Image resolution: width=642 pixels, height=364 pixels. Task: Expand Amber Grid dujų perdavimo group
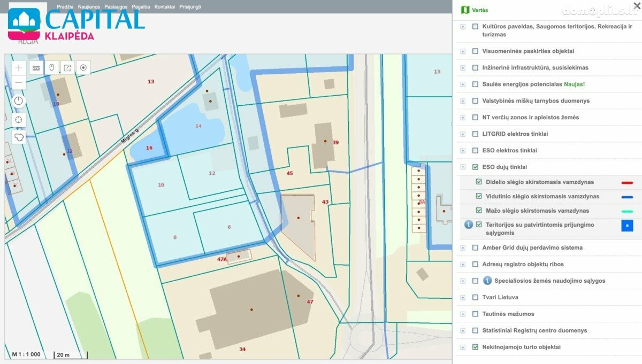[x=463, y=248]
